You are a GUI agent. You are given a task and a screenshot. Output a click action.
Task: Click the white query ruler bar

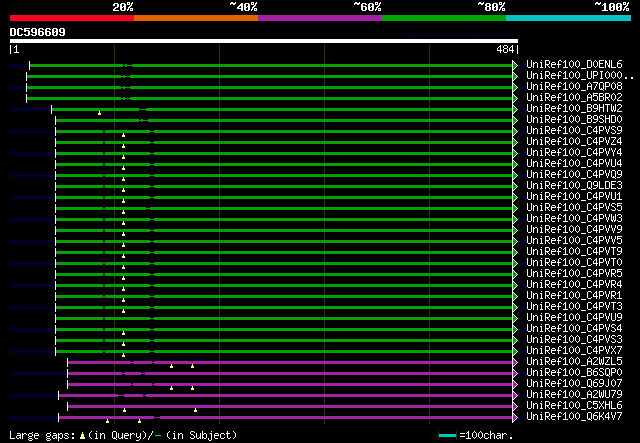pos(263,41)
